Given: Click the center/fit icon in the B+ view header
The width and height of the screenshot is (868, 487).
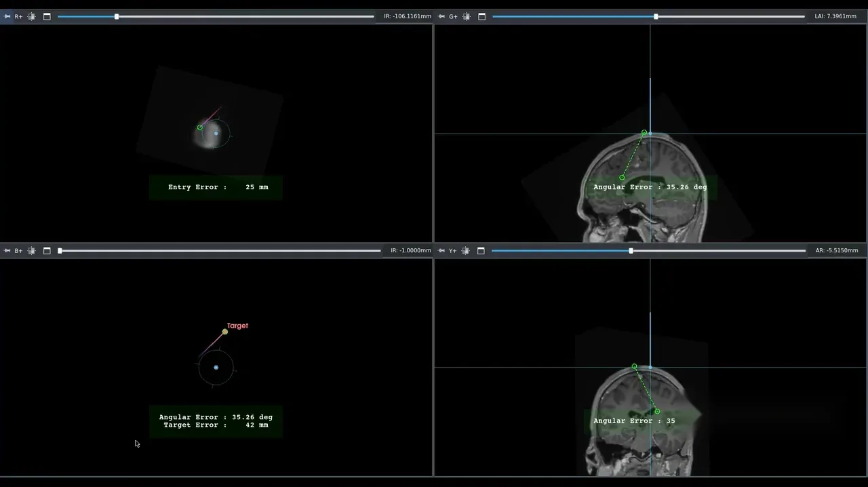Looking at the screenshot, I should pyautogui.click(x=31, y=251).
